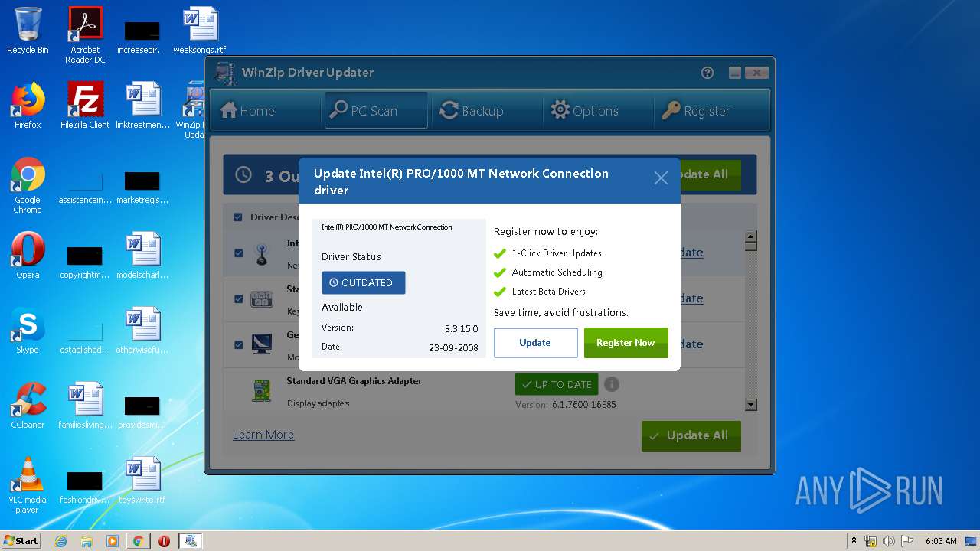Open the Recycle Bin desktop icon

[28, 31]
